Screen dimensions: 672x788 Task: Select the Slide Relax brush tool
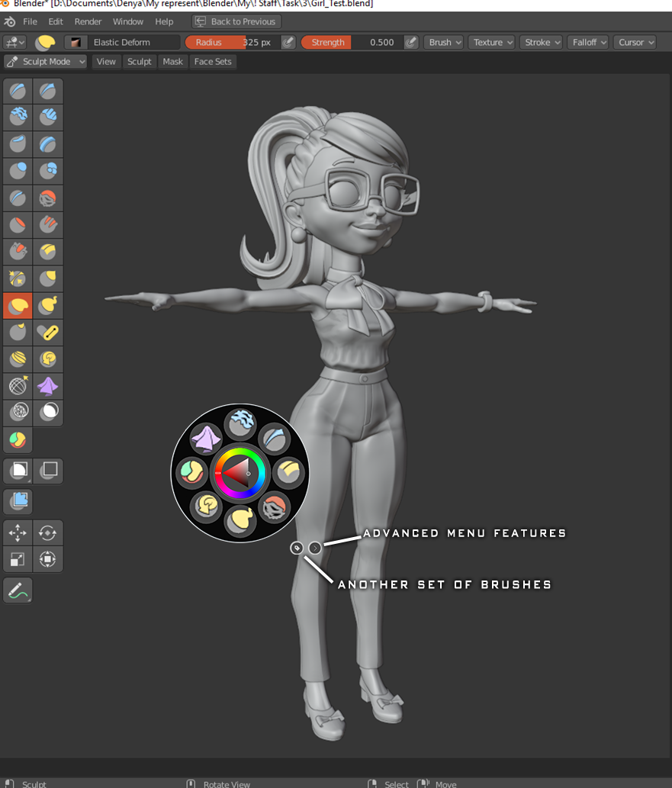coord(18,386)
